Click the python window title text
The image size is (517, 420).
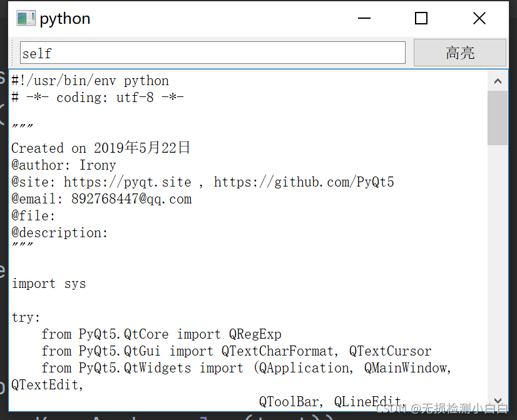pos(65,19)
